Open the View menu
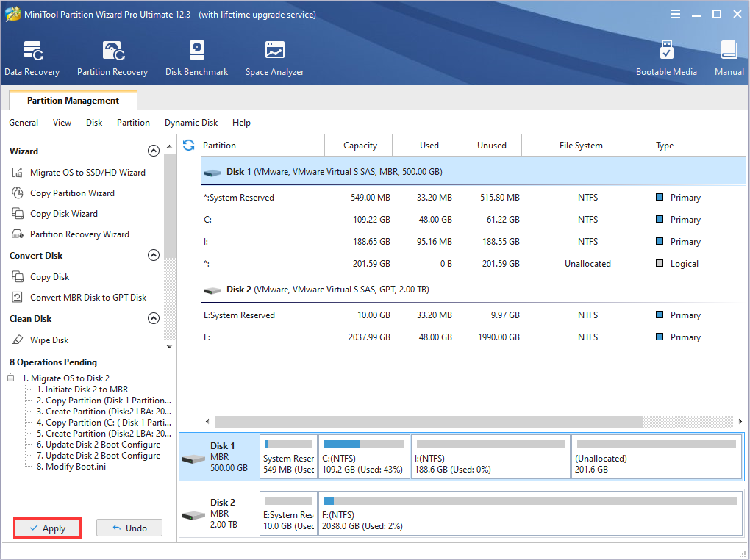The height and width of the screenshot is (560, 750). pos(63,123)
